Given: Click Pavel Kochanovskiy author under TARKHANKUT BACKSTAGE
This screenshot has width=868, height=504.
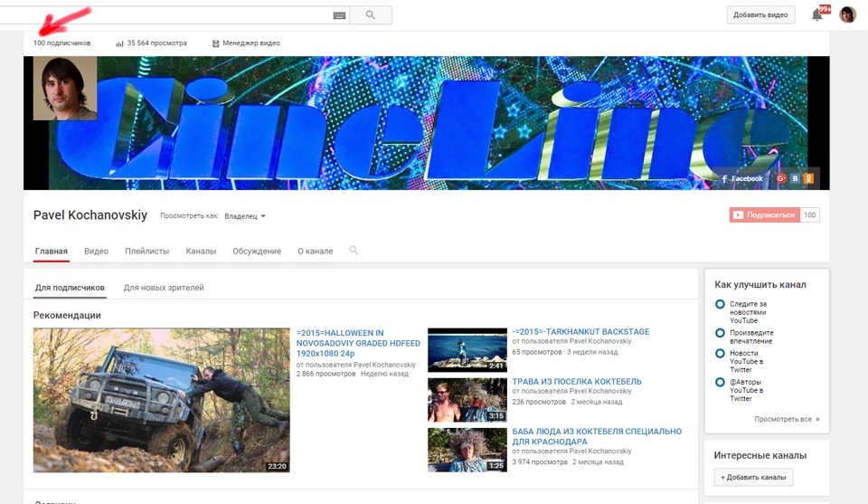Looking at the screenshot, I should (600, 341).
